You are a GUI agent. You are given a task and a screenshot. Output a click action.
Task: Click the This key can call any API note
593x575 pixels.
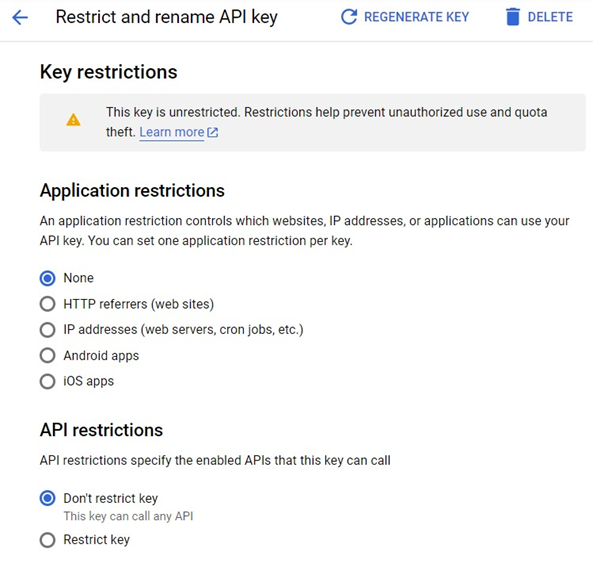click(128, 516)
